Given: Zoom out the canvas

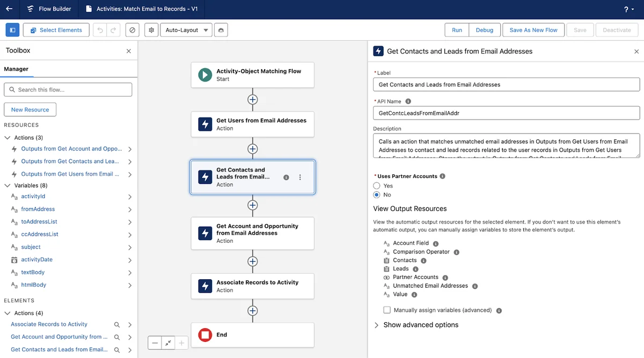Looking at the screenshot, I should point(155,343).
